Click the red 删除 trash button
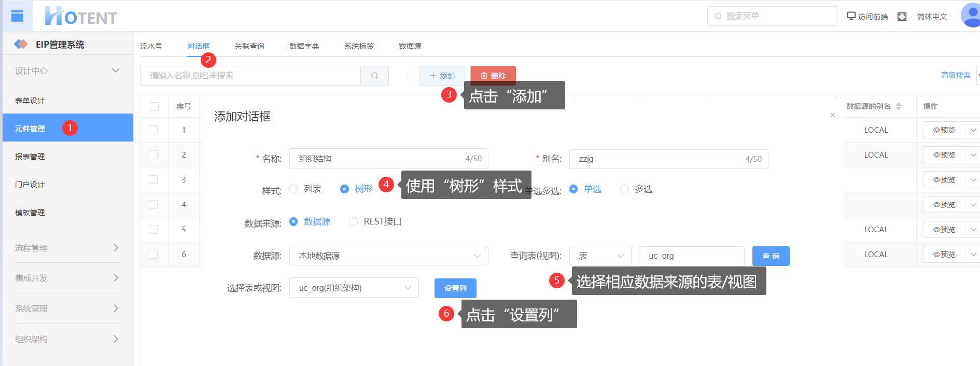The width and height of the screenshot is (980, 366). (x=493, y=76)
